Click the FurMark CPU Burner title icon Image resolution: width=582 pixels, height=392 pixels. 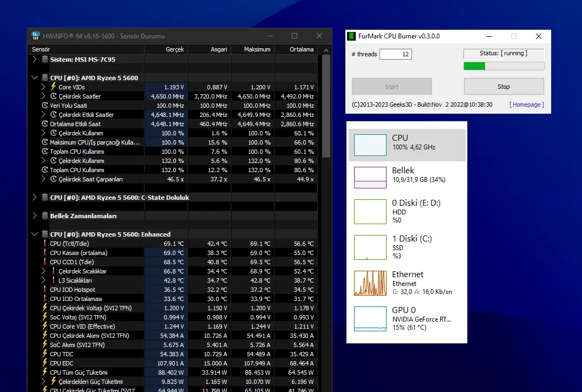coord(351,36)
